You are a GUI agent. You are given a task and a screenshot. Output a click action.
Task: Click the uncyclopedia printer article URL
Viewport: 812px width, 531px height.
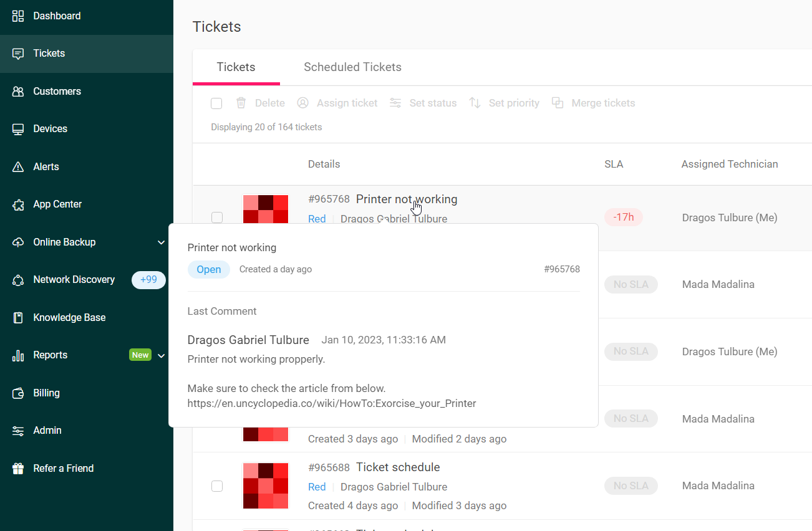[332, 403]
